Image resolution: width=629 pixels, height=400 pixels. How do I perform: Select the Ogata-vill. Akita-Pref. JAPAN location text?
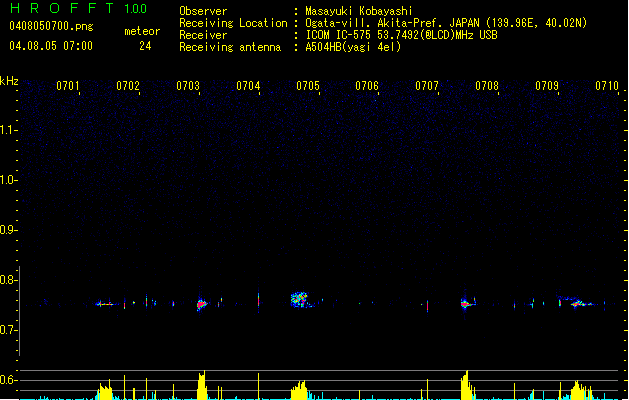coord(446,23)
